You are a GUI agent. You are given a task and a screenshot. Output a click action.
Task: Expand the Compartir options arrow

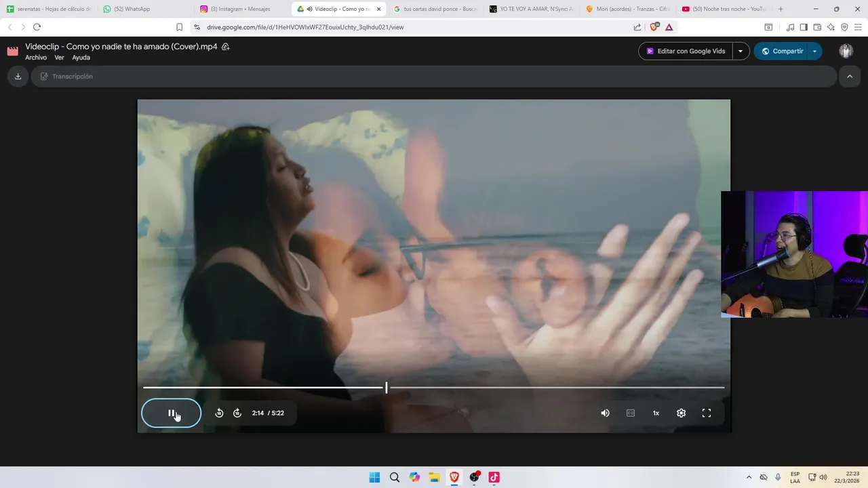coord(814,51)
